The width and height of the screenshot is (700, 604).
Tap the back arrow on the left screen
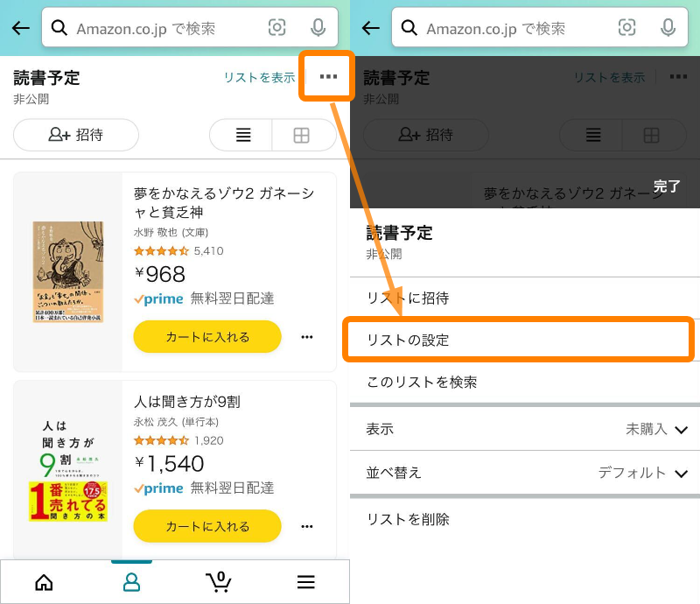(x=21, y=28)
